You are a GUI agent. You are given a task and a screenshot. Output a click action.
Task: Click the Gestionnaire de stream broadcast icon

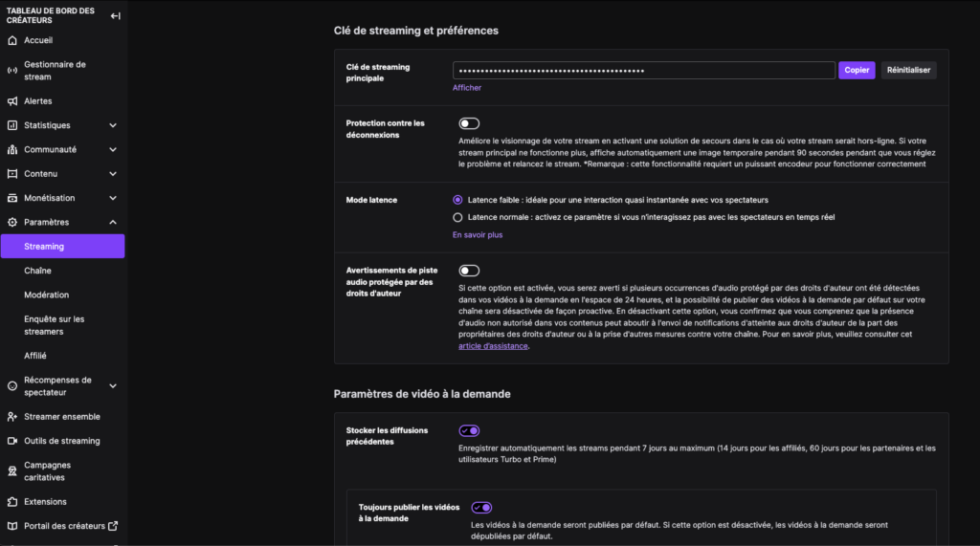tap(12, 71)
